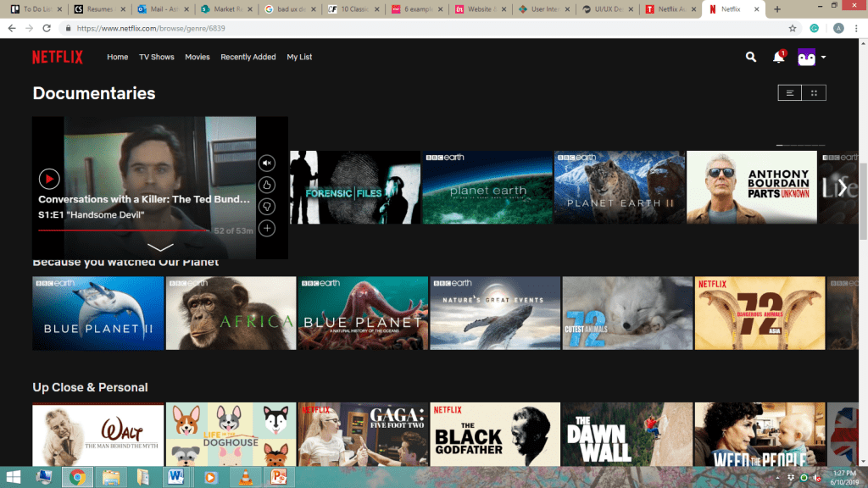Screen dimensions: 868x488
Task: Open the Forensic Files thumbnail
Action: [355, 187]
